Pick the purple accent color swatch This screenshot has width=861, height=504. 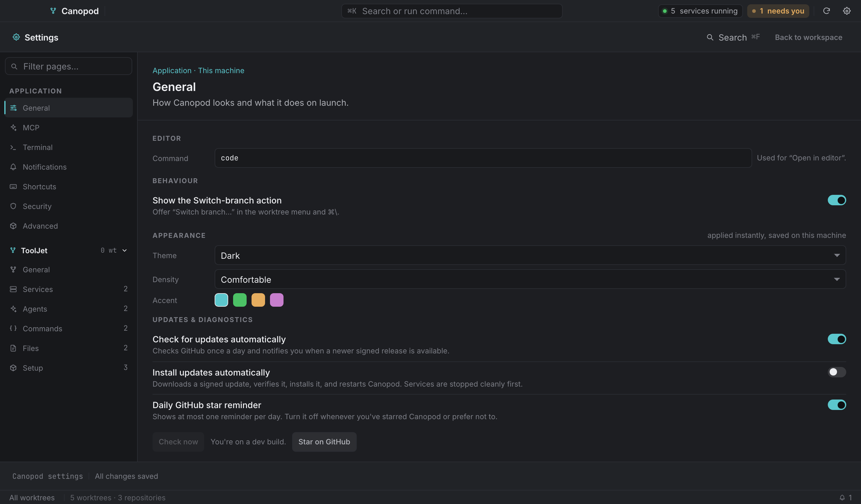pos(276,300)
